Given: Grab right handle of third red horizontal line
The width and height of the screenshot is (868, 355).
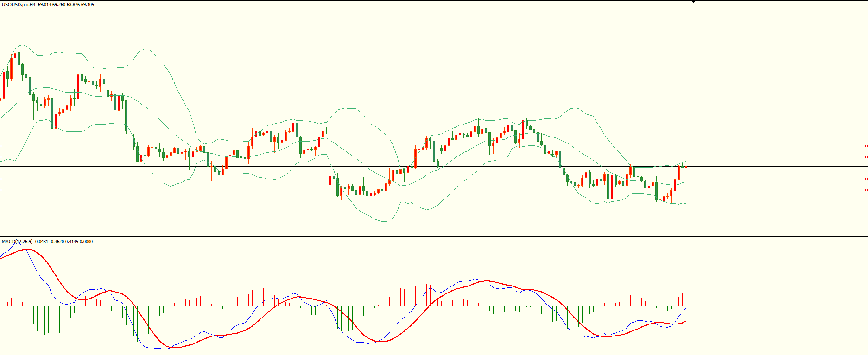Looking at the screenshot, I should click(866, 179).
